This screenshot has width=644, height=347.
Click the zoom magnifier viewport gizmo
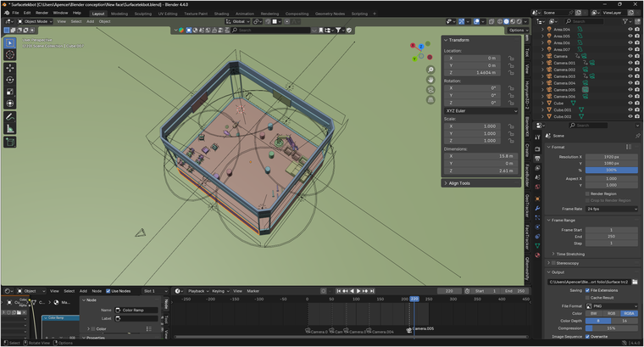pos(430,70)
